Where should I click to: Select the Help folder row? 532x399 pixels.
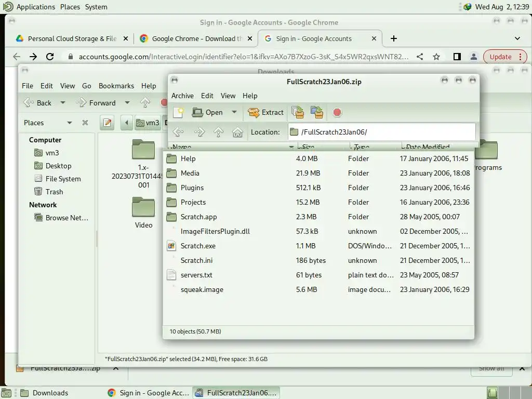tap(318, 158)
